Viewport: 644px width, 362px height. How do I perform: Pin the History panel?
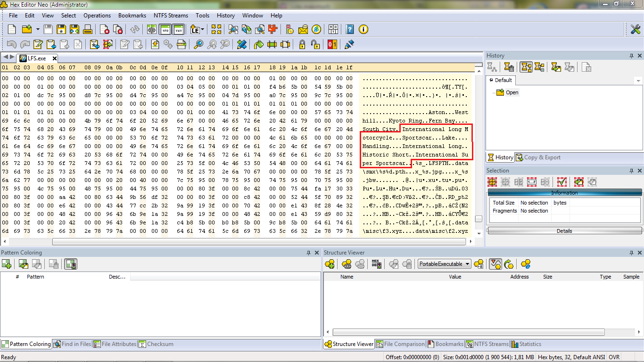click(631, 56)
